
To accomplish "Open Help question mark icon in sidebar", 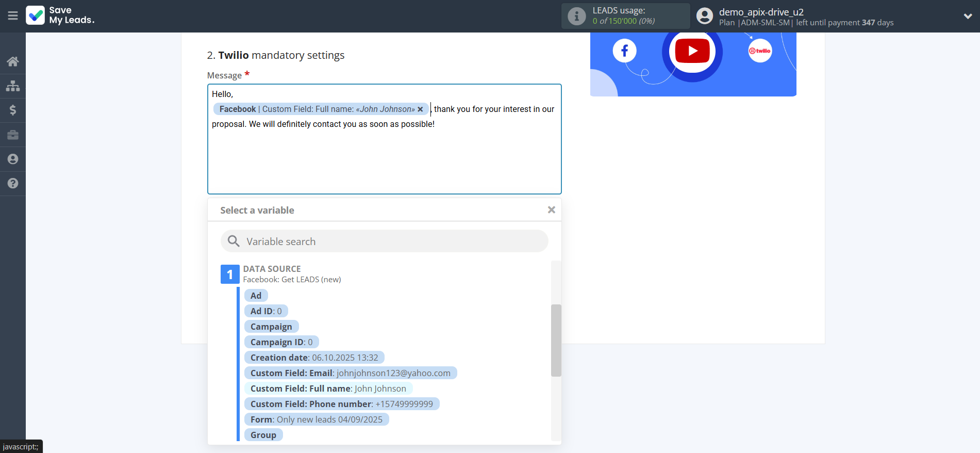I will (13, 184).
